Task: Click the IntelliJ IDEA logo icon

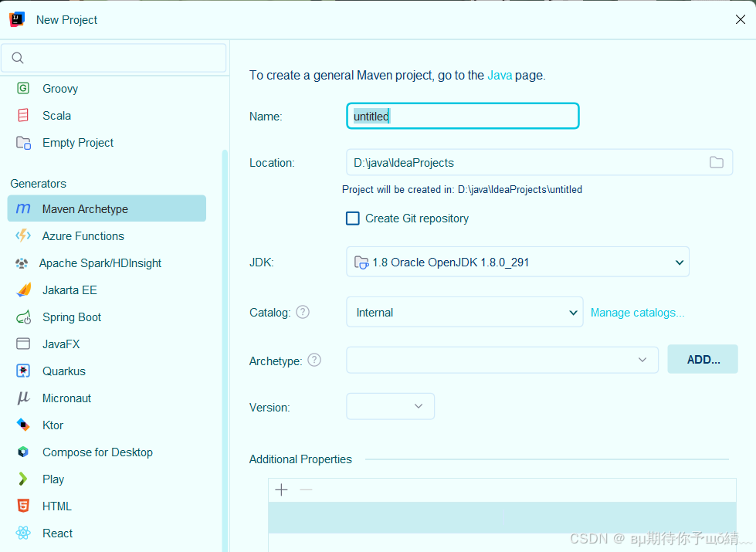Action: click(17, 19)
